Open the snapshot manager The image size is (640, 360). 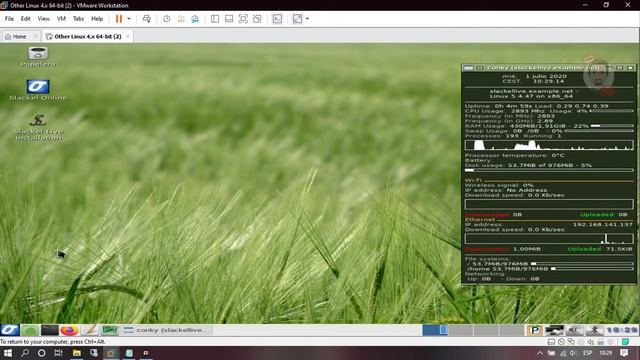click(195, 19)
